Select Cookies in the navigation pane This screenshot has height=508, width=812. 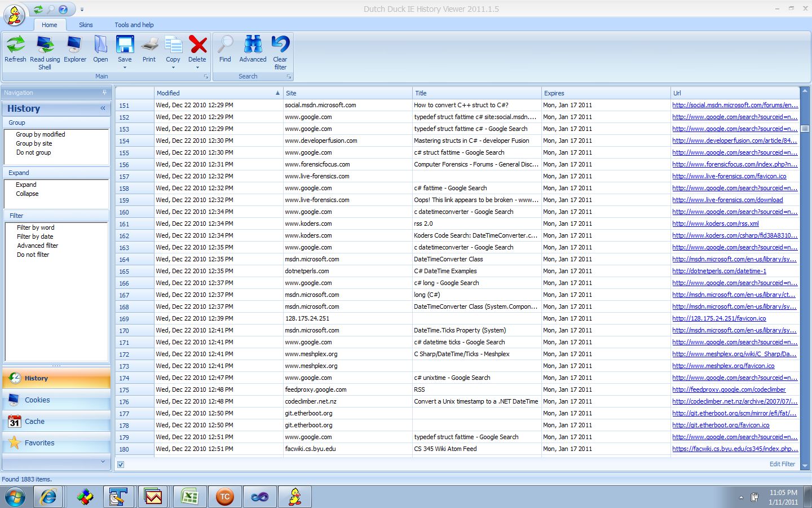click(56, 400)
